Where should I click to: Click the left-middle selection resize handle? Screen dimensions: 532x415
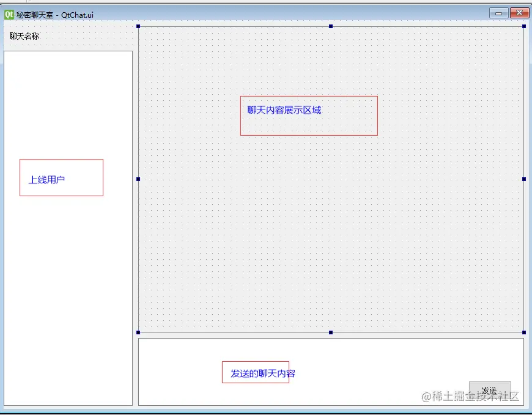point(138,179)
